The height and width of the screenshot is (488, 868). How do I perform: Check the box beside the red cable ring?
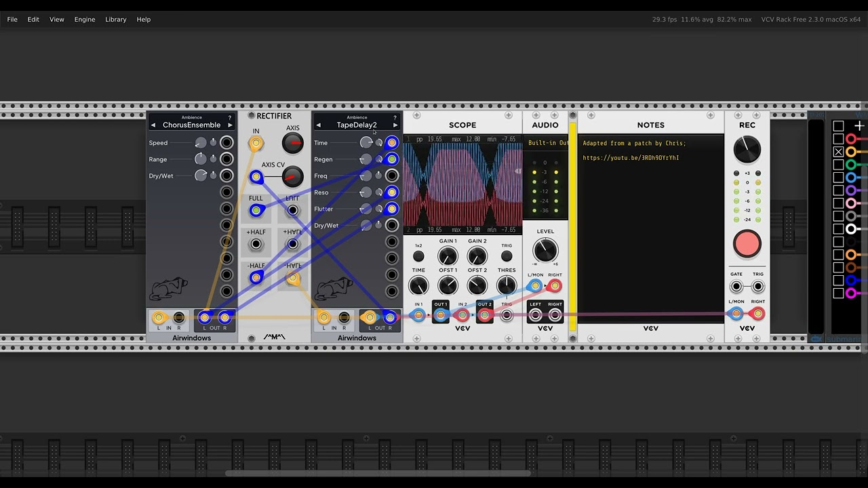pyautogui.click(x=838, y=139)
